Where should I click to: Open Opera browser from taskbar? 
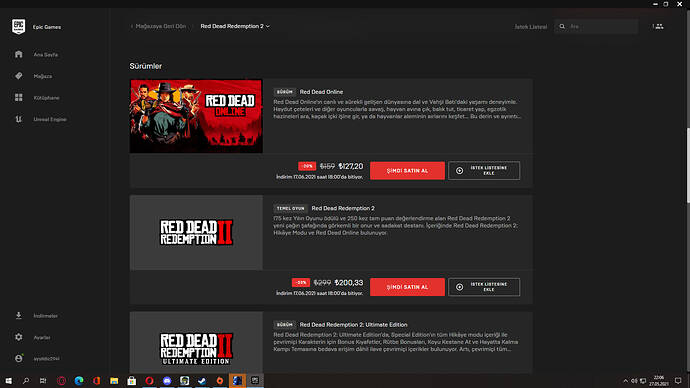click(x=149, y=381)
